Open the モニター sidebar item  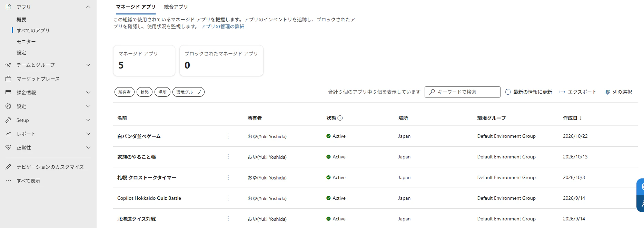click(x=26, y=41)
